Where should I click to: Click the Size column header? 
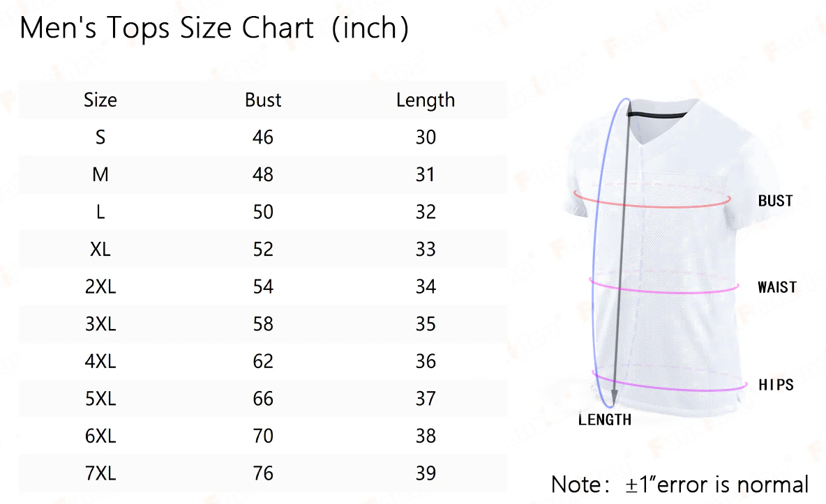click(100, 100)
